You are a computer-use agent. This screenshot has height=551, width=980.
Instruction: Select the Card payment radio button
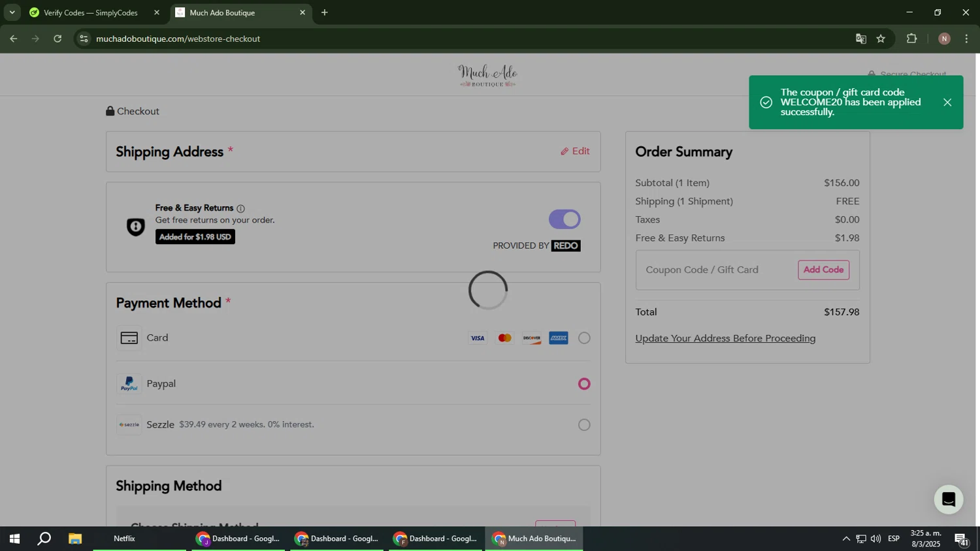584,338
